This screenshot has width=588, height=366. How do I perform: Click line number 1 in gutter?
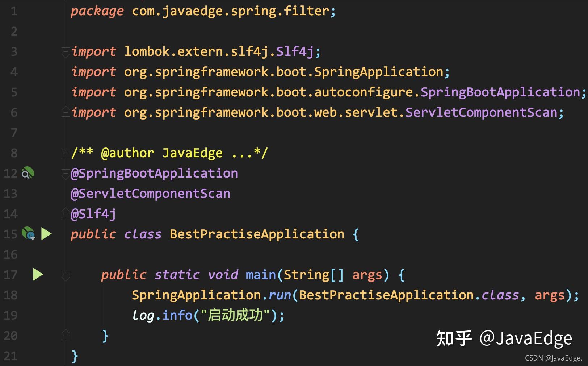[14, 11]
